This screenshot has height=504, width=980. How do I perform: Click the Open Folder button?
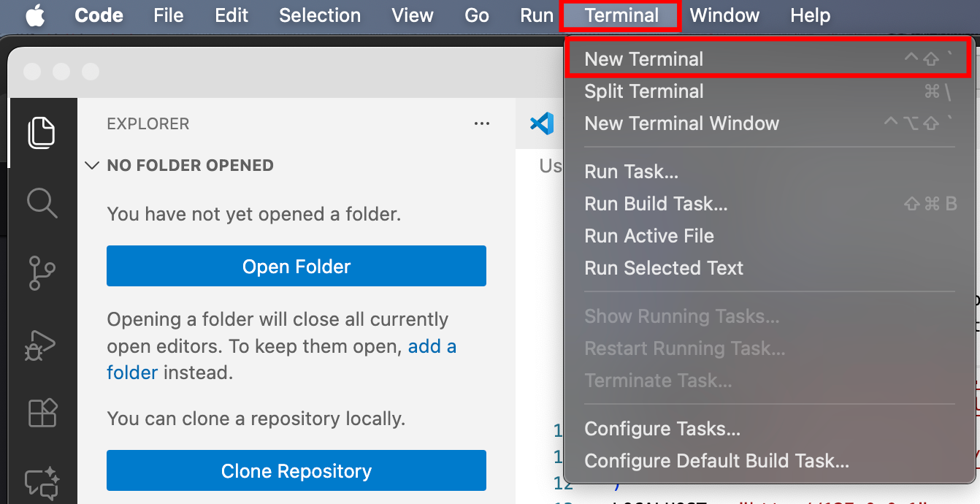[296, 266]
